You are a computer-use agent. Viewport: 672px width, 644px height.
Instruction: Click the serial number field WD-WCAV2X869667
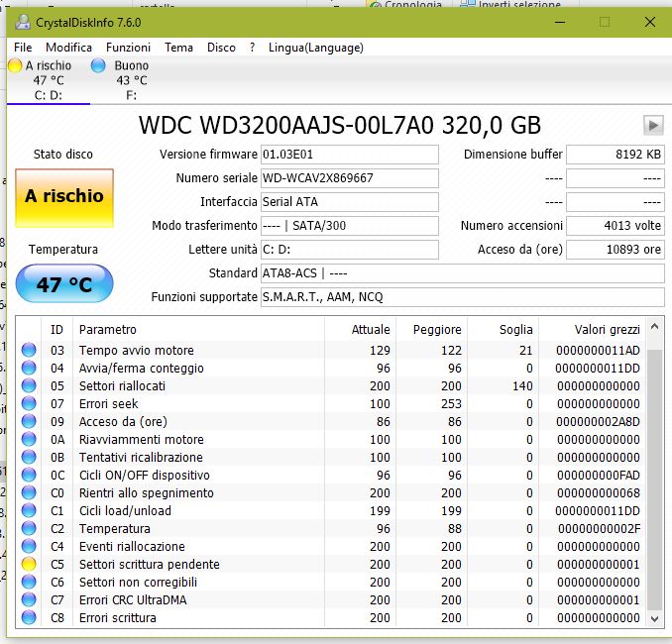pyautogui.click(x=350, y=177)
